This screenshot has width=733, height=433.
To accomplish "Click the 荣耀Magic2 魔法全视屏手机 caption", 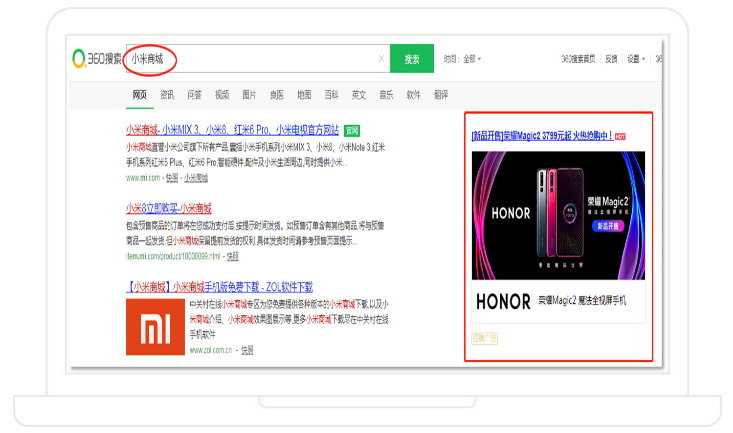I will pos(582,301).
